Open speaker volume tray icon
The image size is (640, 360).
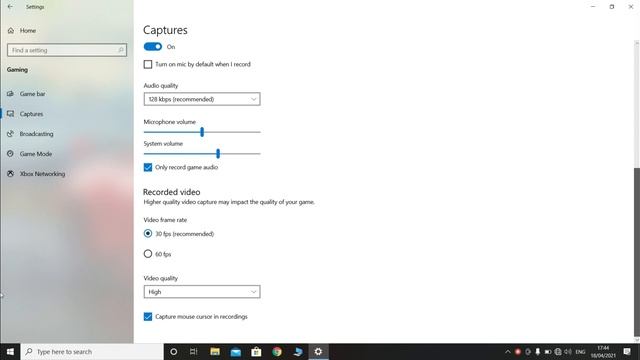click(568, 352)
